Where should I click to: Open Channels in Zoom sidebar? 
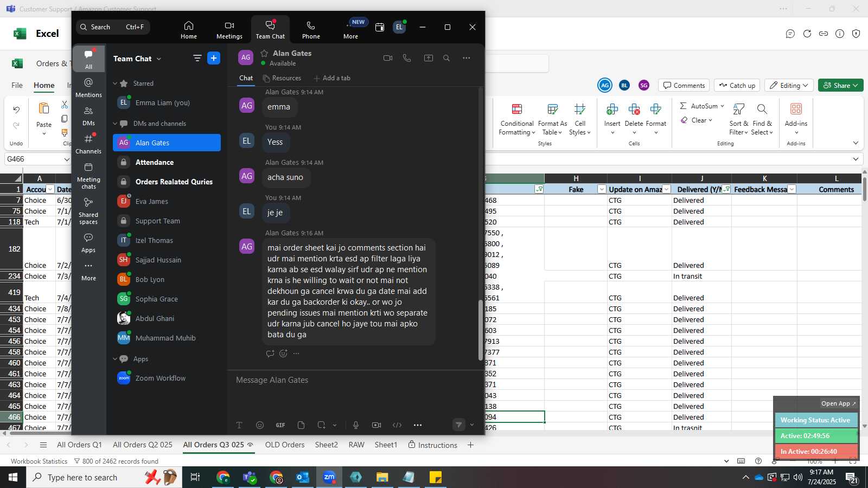click(x=88, y=144)
